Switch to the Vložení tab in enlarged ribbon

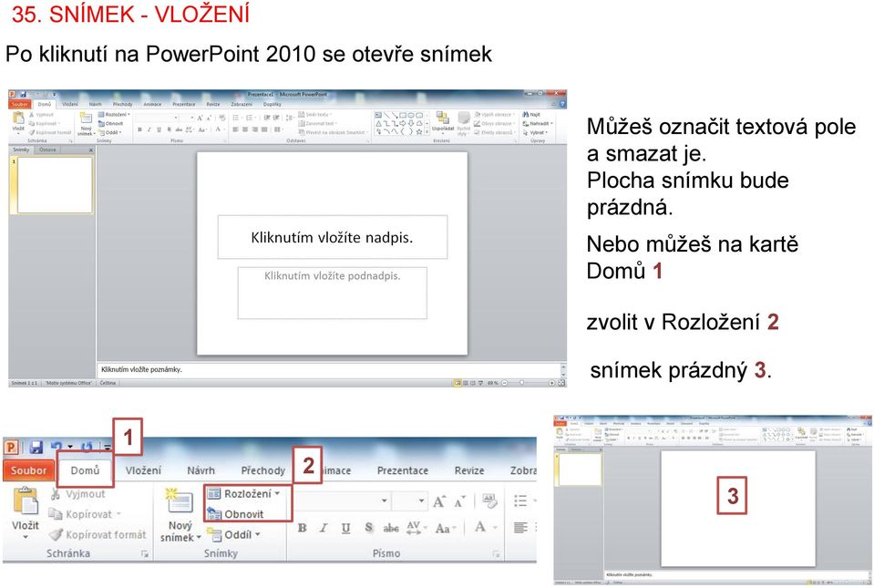143,470
